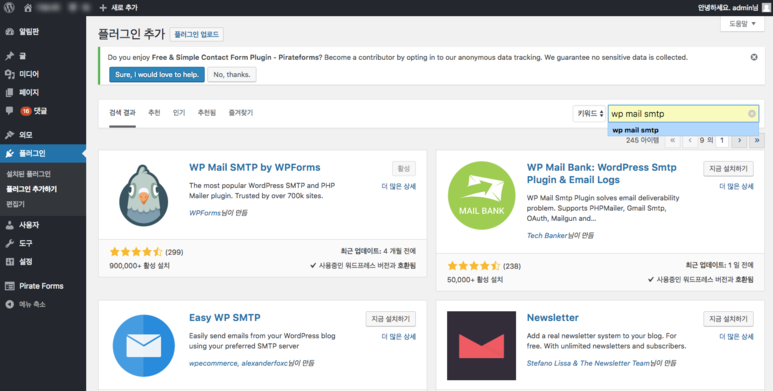Select the 검색 결과 search results tab
This screenshot has width=773, height=391.
(122, 113)
